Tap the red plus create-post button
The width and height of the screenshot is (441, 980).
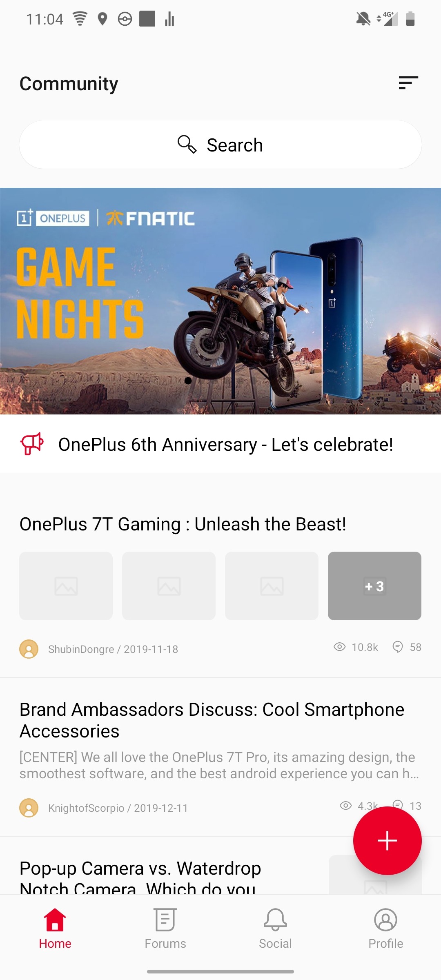point(387,841)
